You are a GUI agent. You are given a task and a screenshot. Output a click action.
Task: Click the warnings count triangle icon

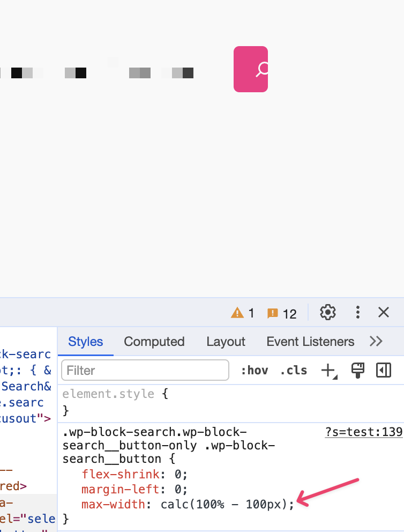(237, 313)
